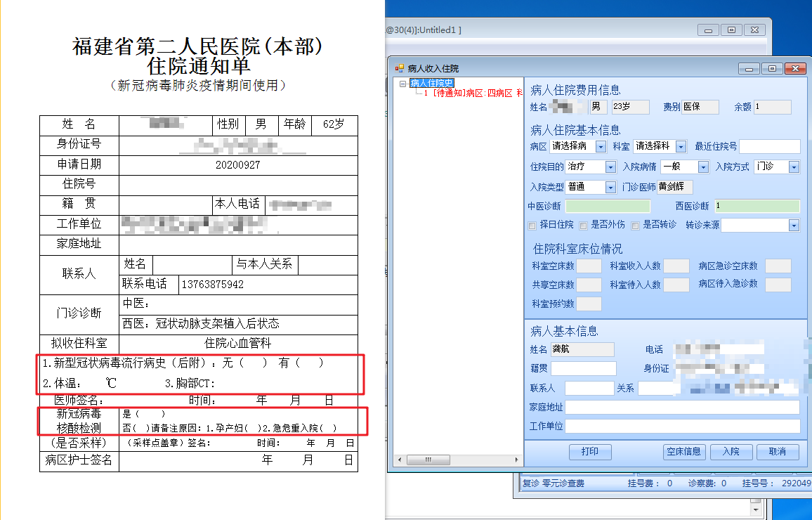This screenshot has height=520, width=812.
Task: Click 住院心血管科 in the notice form
Action: click(237, 343)
